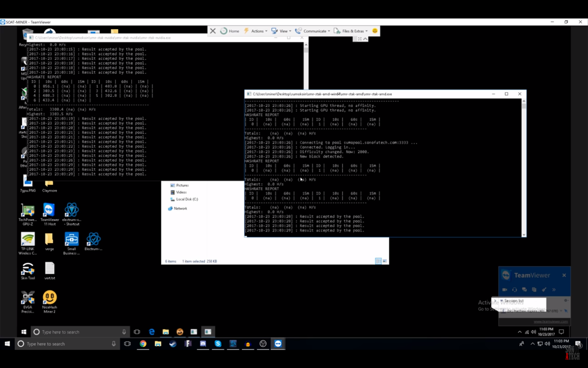Close the TeamViewer side panel
The height and width of the screenshot is (368, 588).
(x=564, y=275)
